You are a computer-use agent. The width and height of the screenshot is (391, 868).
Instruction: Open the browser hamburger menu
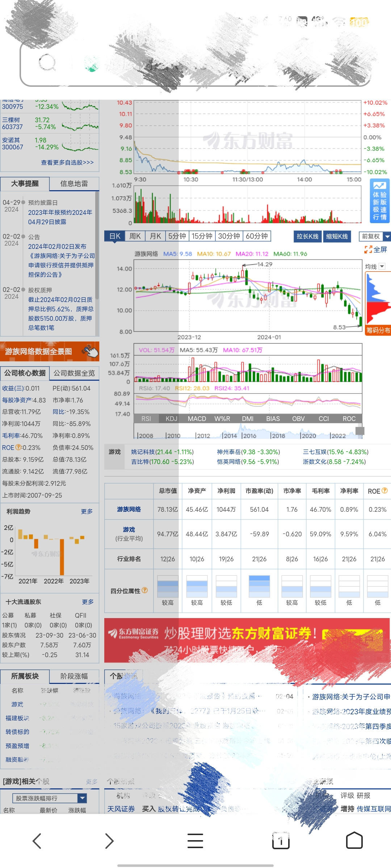tap(195, 841)
